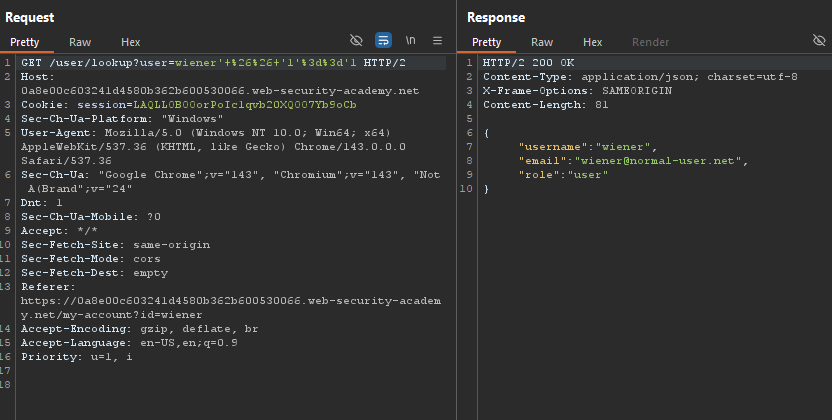
Task: Click empty line 17 in request editor
Action: click(230, 371)
